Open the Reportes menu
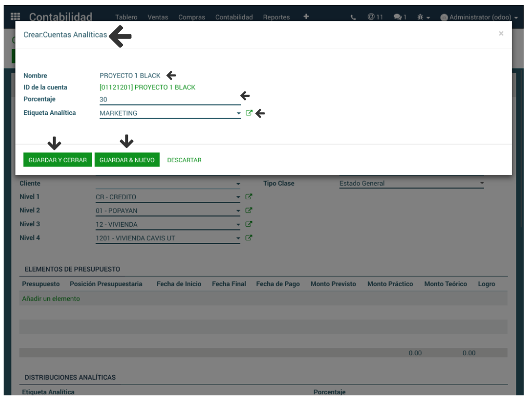Screen dimensions: 532x399 [x=276, y=17]
